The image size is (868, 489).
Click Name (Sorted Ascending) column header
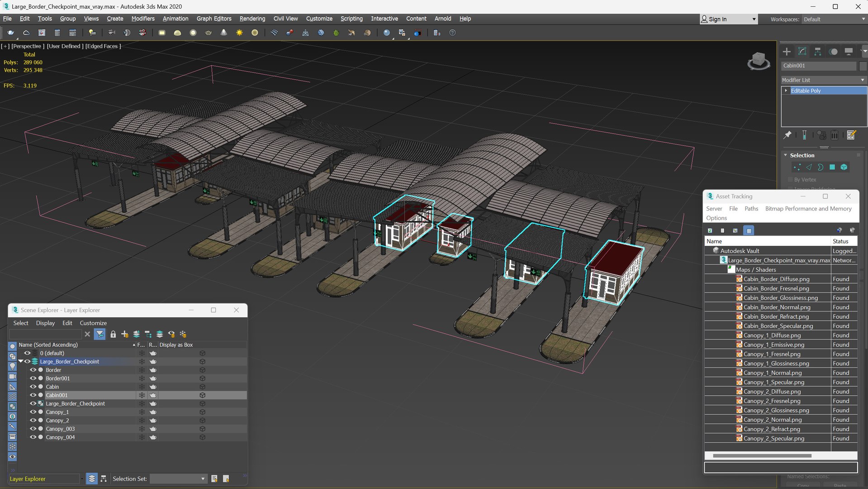[76, 345]
